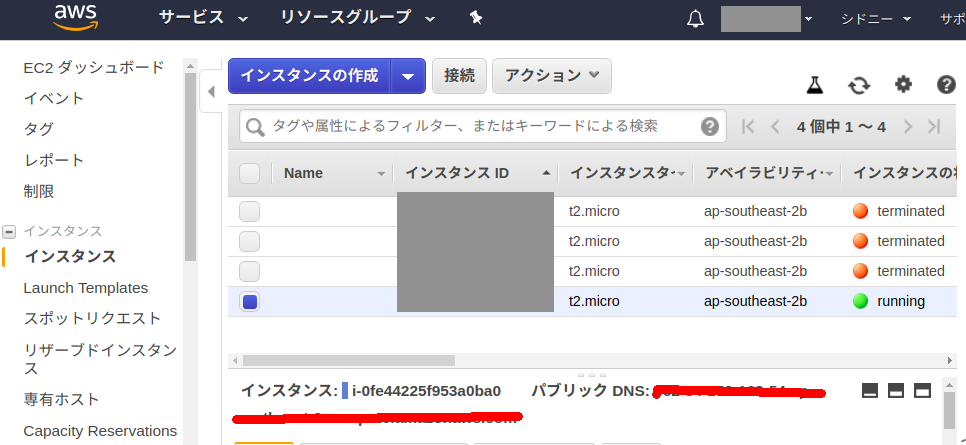Click the horizontal table scrollbar thumb
This screenshot has width=966, height=445.
tap(349, 361)
